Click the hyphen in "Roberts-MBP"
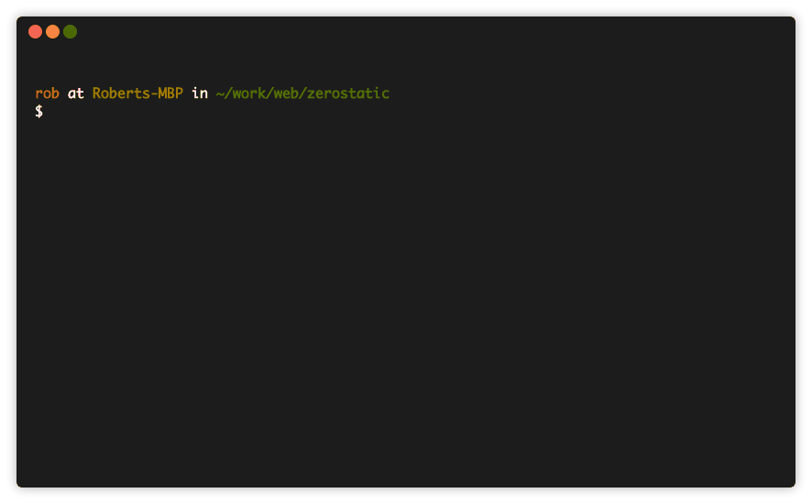Viewport: 812px width, 504px height. 153,93
